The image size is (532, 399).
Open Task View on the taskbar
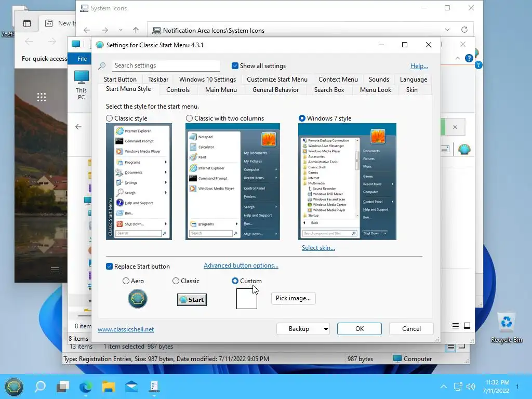[63, 387]
